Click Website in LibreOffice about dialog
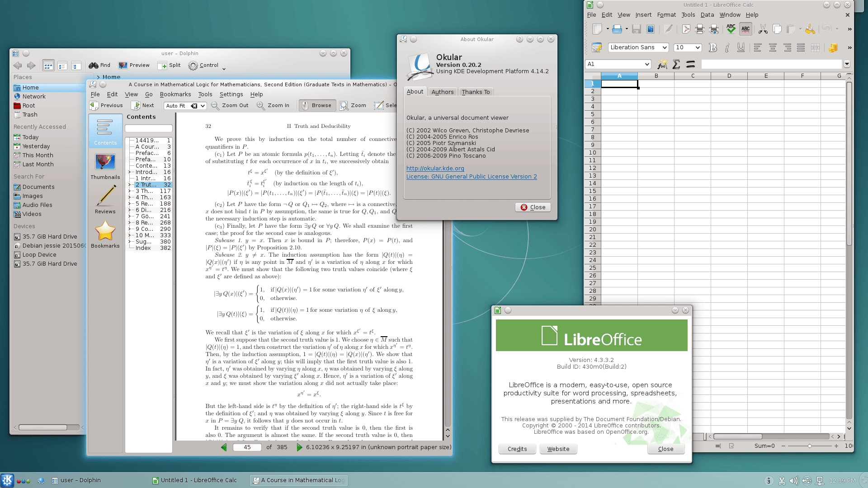Screen dimensions: 868x488 [558, 449]
